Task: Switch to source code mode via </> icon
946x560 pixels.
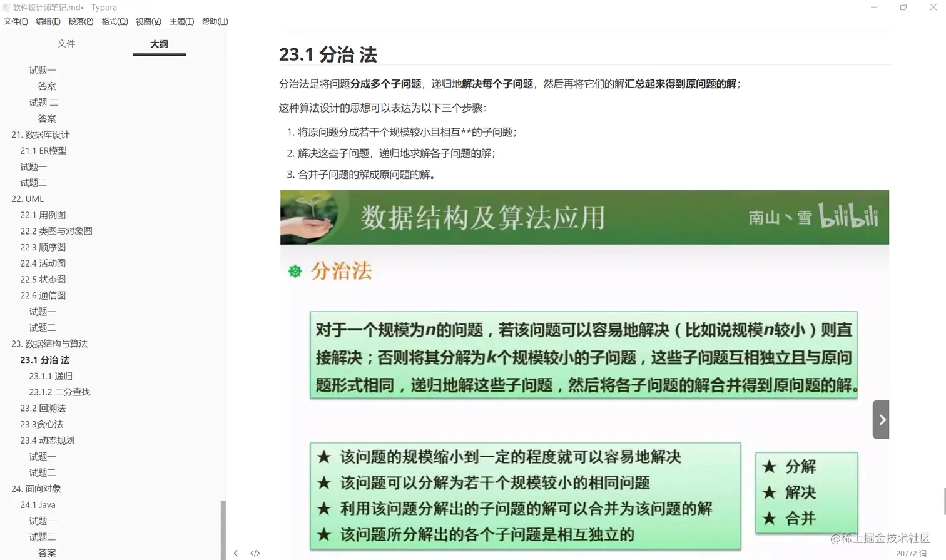Action: (x=255, y=553)
